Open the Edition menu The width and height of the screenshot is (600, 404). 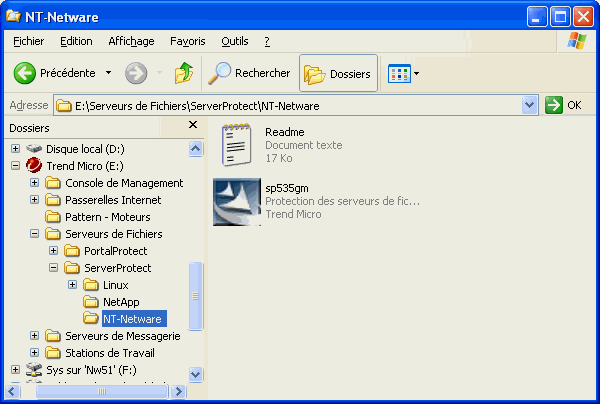click(76, 41)
